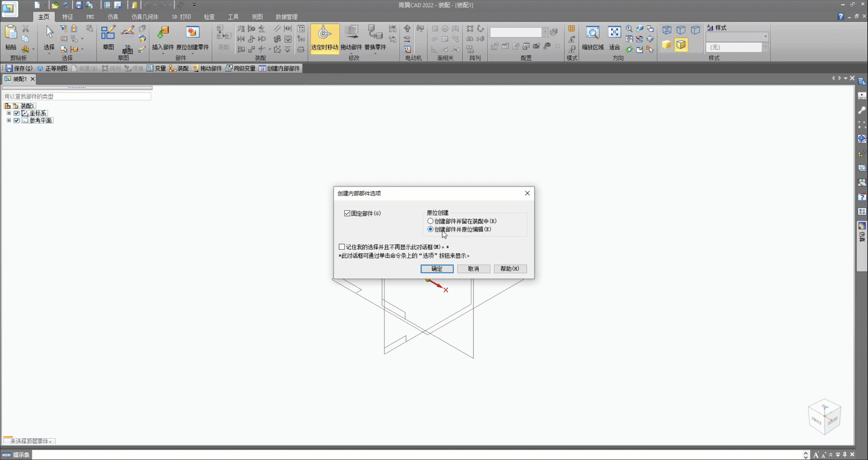Open quick access toolbar customize dropdown arrow
Screen dimensions: 868x460
[194, 5]
